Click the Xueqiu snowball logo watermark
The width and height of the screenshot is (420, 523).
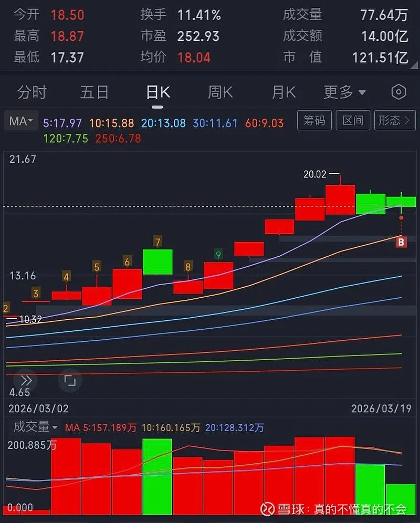tap(269, 508)
